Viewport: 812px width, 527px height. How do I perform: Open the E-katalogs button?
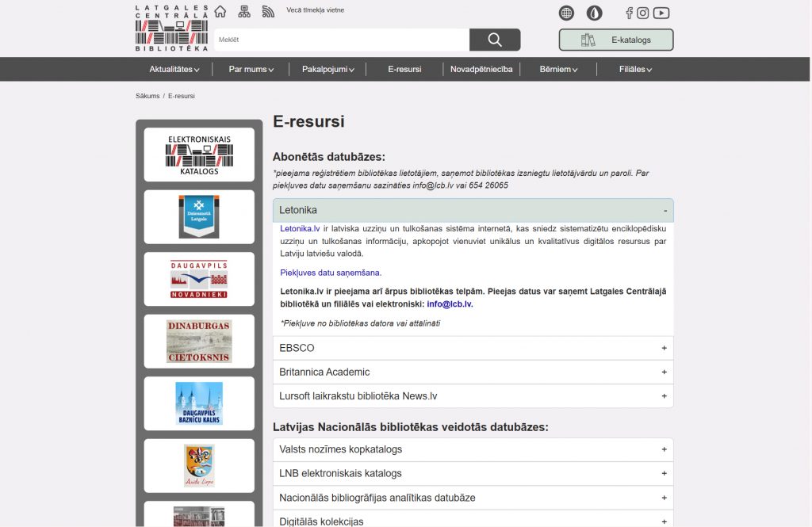tap(616, 40)
